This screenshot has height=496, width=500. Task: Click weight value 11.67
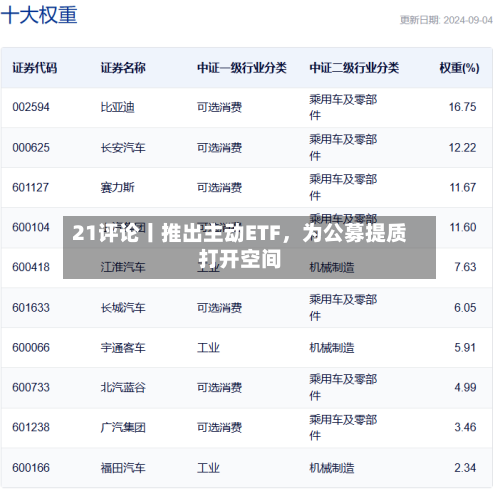(463, 187)
